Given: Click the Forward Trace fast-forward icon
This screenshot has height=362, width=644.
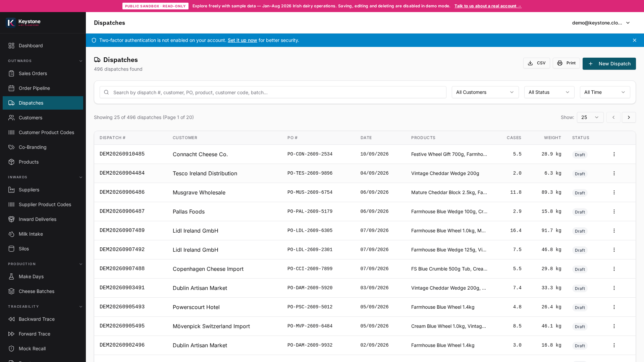Looking at the screenshot, I should click(11, 334).
